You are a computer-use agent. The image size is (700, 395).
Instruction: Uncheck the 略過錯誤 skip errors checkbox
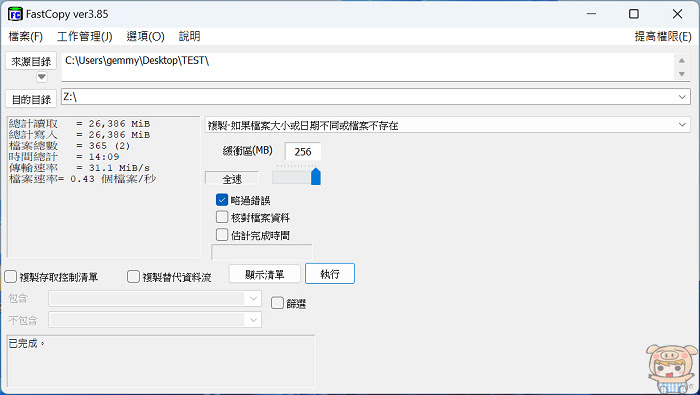coord(222,200)
